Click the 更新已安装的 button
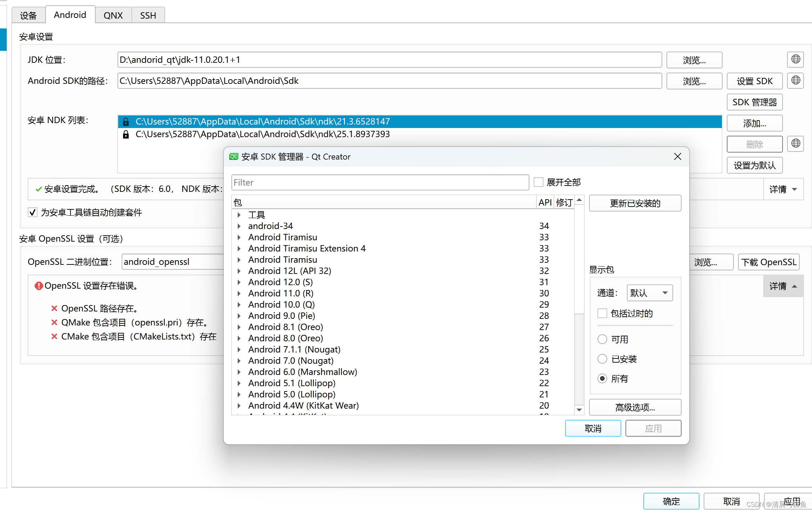 [635, 203]
